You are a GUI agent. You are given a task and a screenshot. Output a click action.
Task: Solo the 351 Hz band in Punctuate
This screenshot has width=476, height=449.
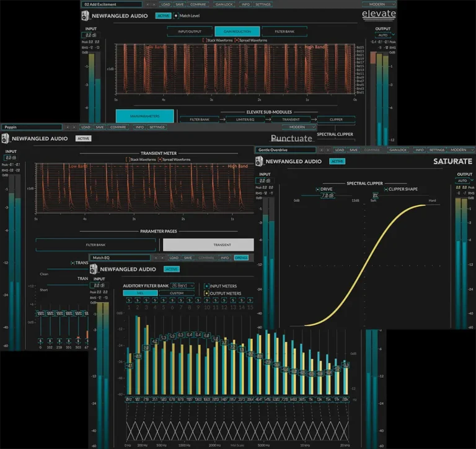pyautogui.click(x=69, y=341)
